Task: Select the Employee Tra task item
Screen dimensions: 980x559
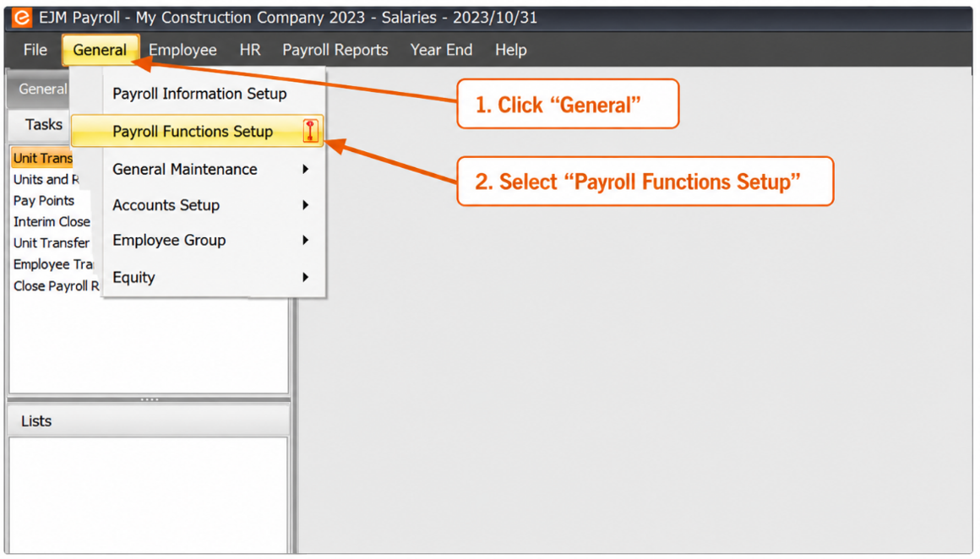Action: click(x=53, y=265)
